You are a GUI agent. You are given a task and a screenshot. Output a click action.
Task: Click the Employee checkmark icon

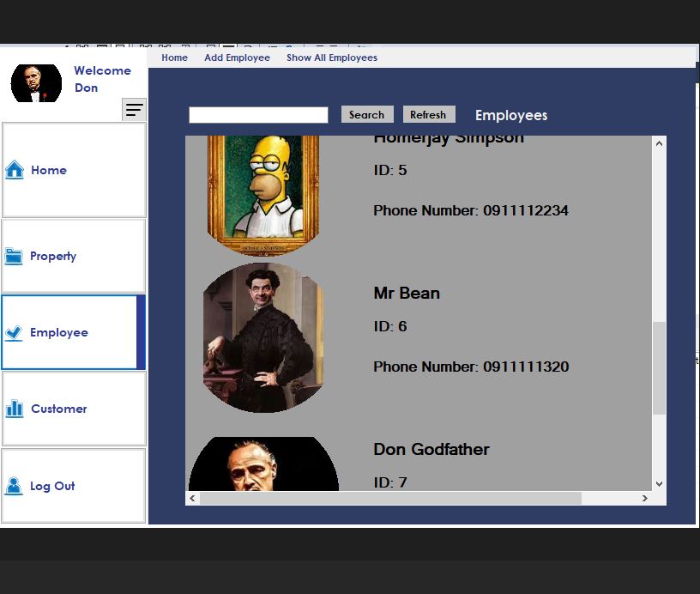point(14,333)
